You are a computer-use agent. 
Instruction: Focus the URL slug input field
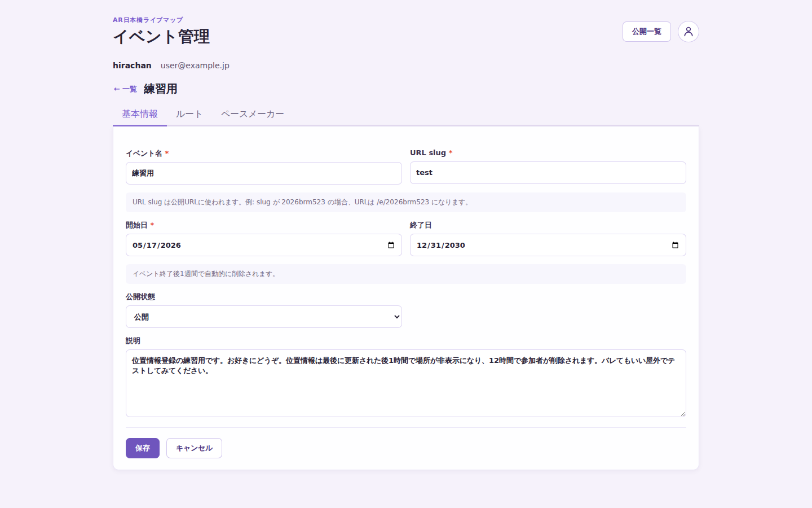click(548, 173)
